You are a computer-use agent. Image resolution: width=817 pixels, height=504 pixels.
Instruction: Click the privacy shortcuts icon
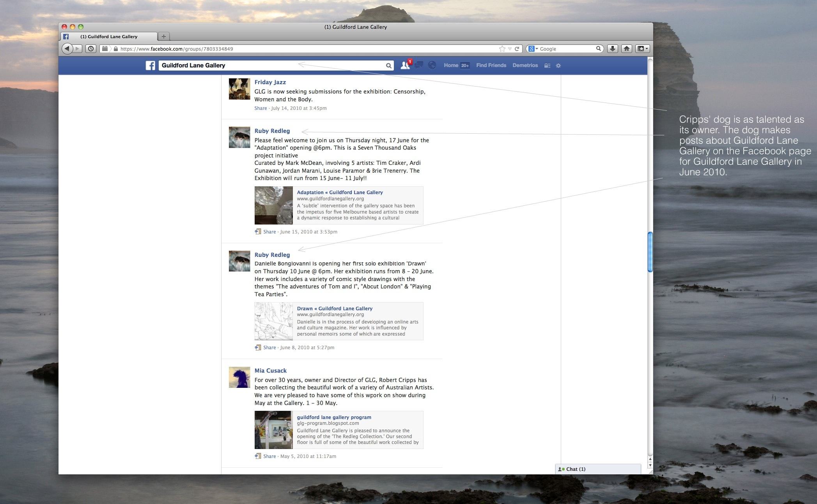coord(547,65)
